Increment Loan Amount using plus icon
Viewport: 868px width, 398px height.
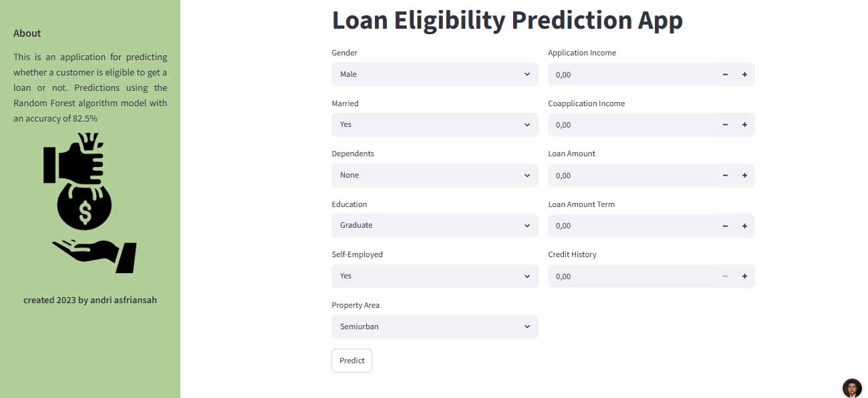[x=744, y=176]
